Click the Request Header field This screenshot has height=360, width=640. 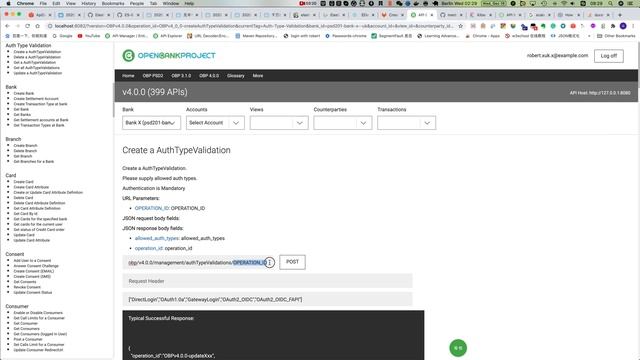click(267, 281)
